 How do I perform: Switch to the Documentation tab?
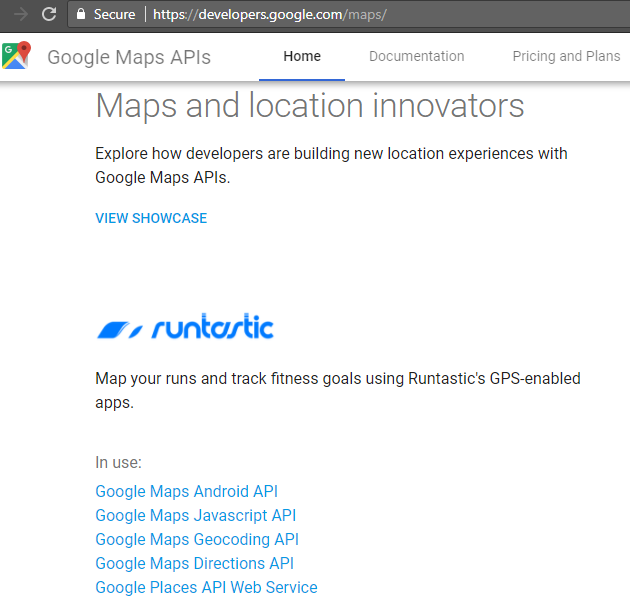[x=417, y=56]
